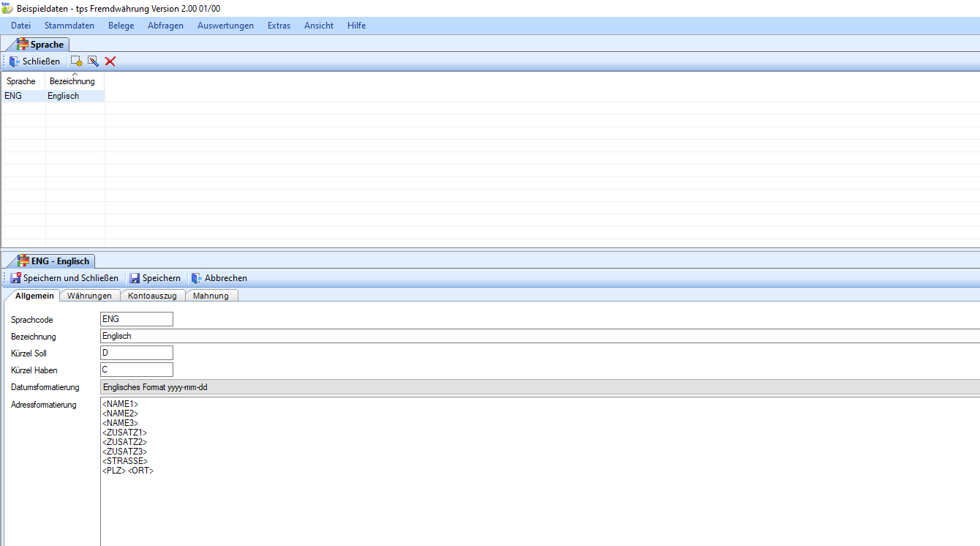The width and height of the screenshot is (980, 546).
Task: Expand the Datumsformatierung dropdown
Action: [540, 387]
